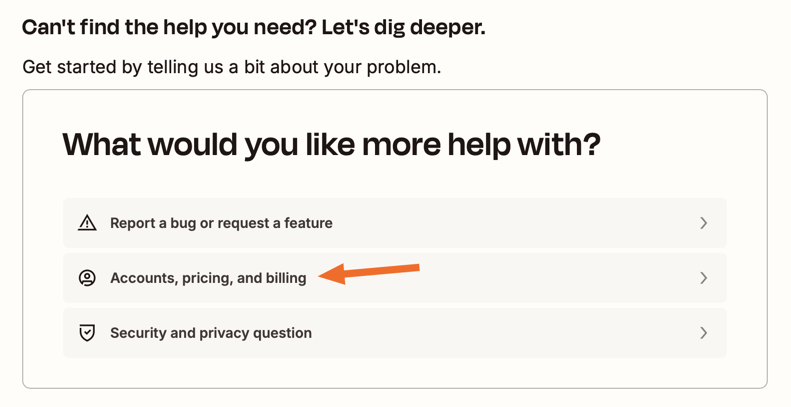Expand the Report a bug chevron
The width and height of the screenshot is (791, 407).
pyautogui.click(x=704, y=223)
